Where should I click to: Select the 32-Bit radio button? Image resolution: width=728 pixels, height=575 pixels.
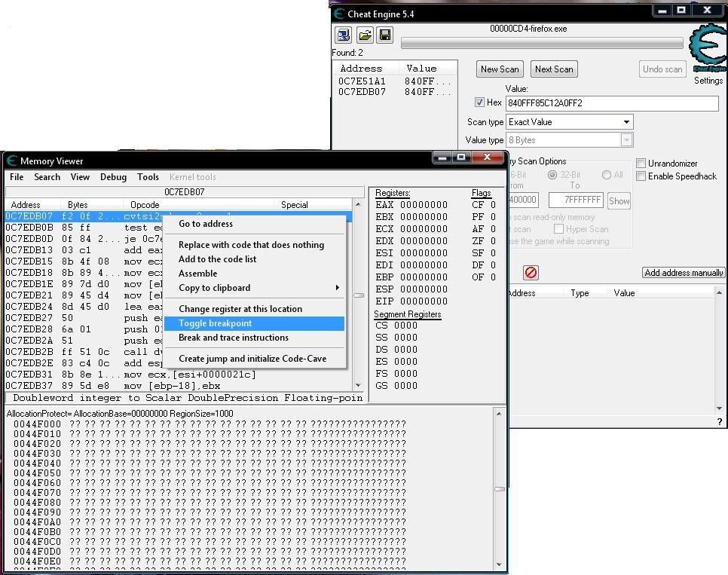(x=552, y=175)
